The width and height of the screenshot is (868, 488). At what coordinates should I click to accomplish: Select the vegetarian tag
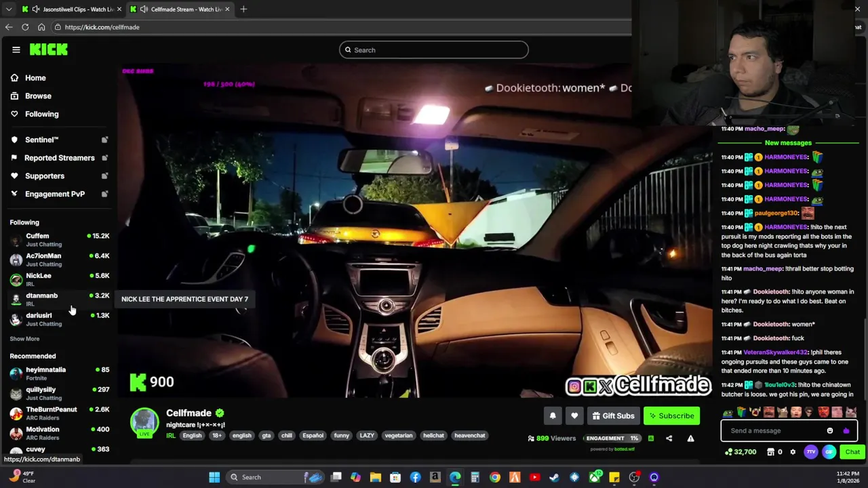[399, 436]
